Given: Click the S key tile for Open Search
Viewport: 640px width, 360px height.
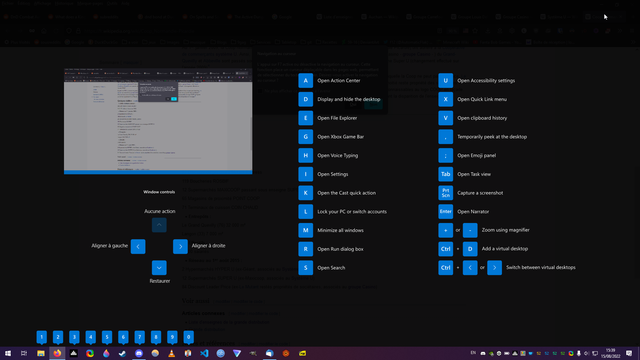Looking at the screenshot, I should [x=305, y=268].
